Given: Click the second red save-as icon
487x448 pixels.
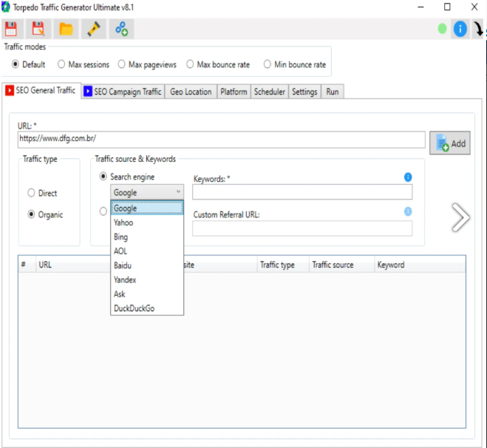Looking at the screenshot, I should pyautogui.click(x=38, y=29).
